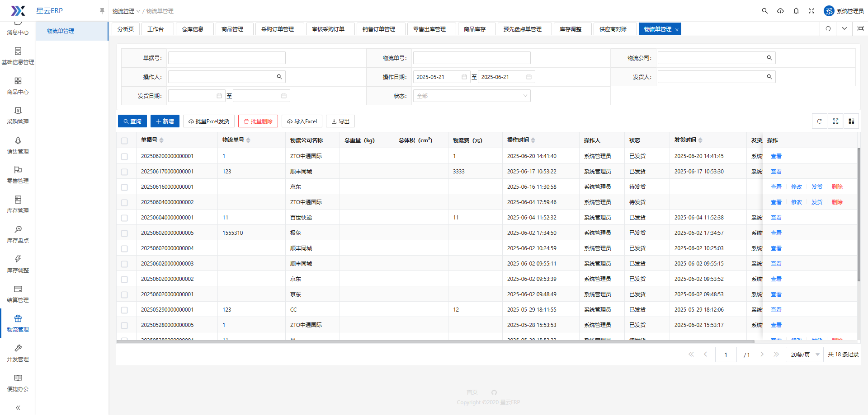868x415 pixels.
Task: Expand the tab list chevron dropdown
Action: 844,28
